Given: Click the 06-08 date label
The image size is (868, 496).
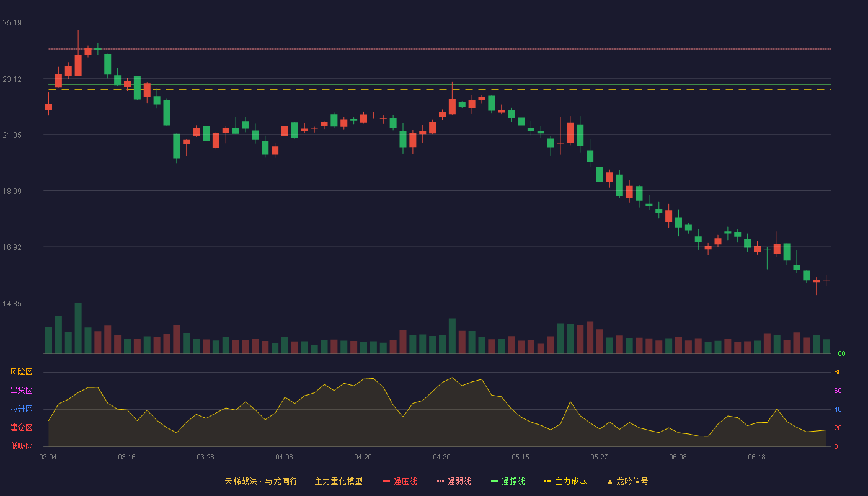Looking at the screenshot, I should (678, 457).
